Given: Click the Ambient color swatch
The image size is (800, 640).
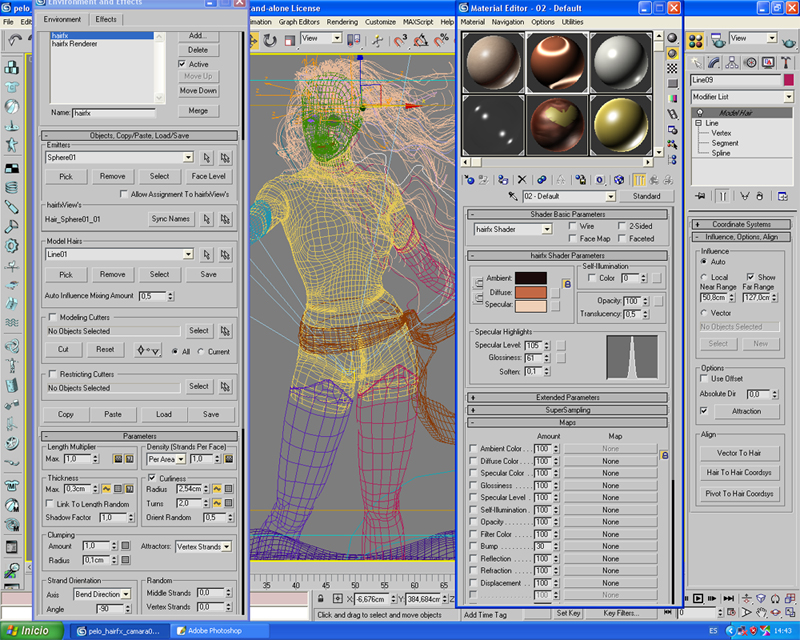Looking at the screenshot, I should click(531, 278).
